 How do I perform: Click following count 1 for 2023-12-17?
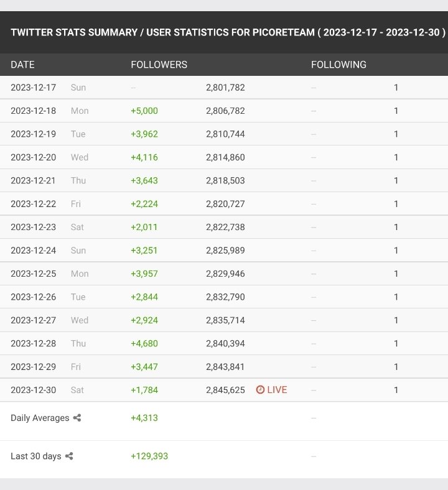coord(396,88)
